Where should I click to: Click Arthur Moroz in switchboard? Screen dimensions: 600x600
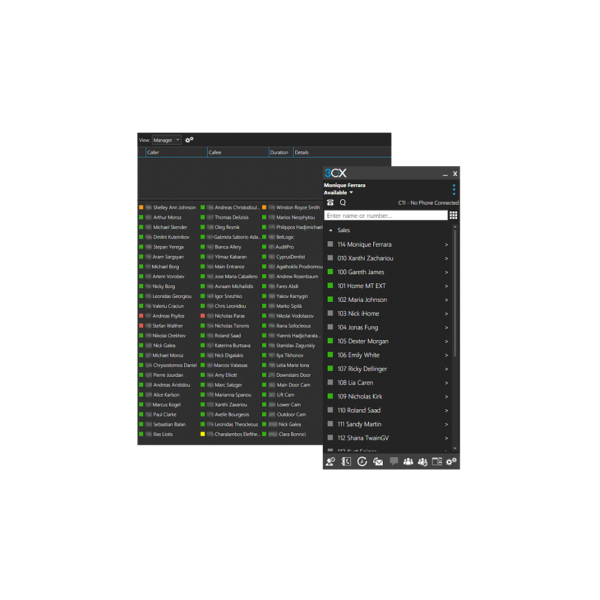point(167,217)
